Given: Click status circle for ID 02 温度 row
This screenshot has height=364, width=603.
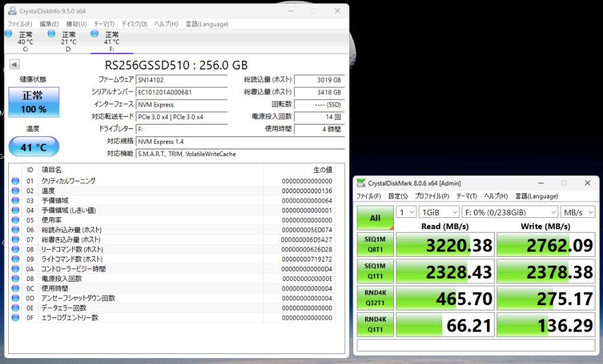Looking at the screenshot, I should pyautogui.click(x=15, y=190).
